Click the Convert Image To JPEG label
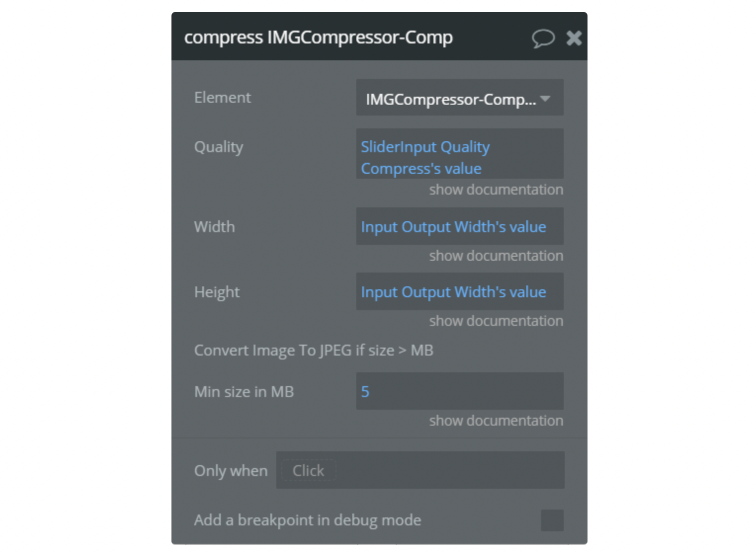The image size is (756, 553). pyautogui.click(x=313, y=351)
